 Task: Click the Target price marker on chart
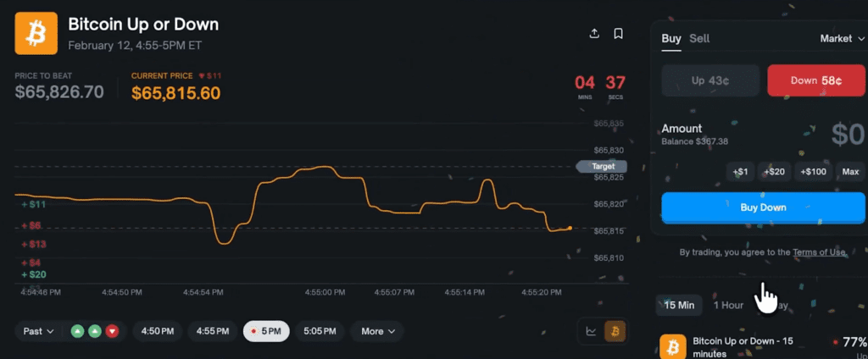click(x=602, y=166)
